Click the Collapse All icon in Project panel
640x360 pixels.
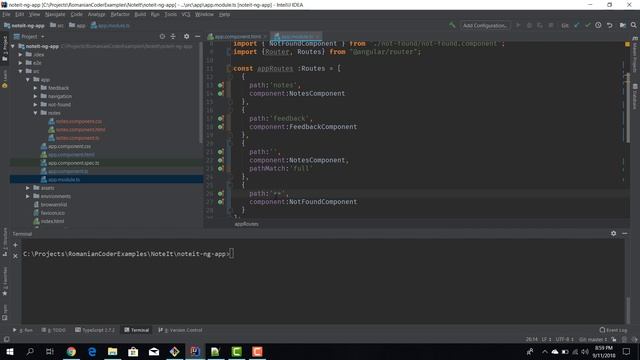tap(173, 36)
